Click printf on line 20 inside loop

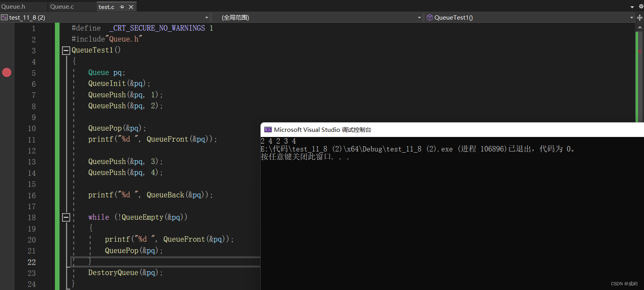(x=117, y=239)
